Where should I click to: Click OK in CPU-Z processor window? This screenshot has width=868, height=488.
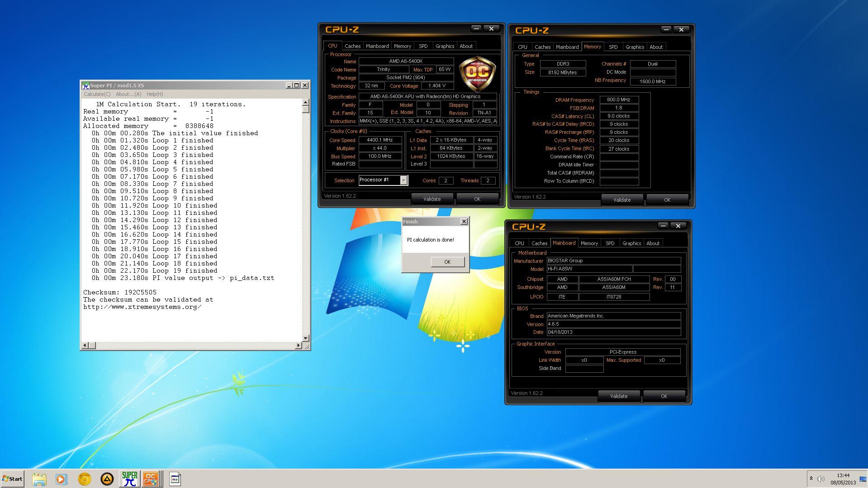pyautogui.click(x=477, y=199)
